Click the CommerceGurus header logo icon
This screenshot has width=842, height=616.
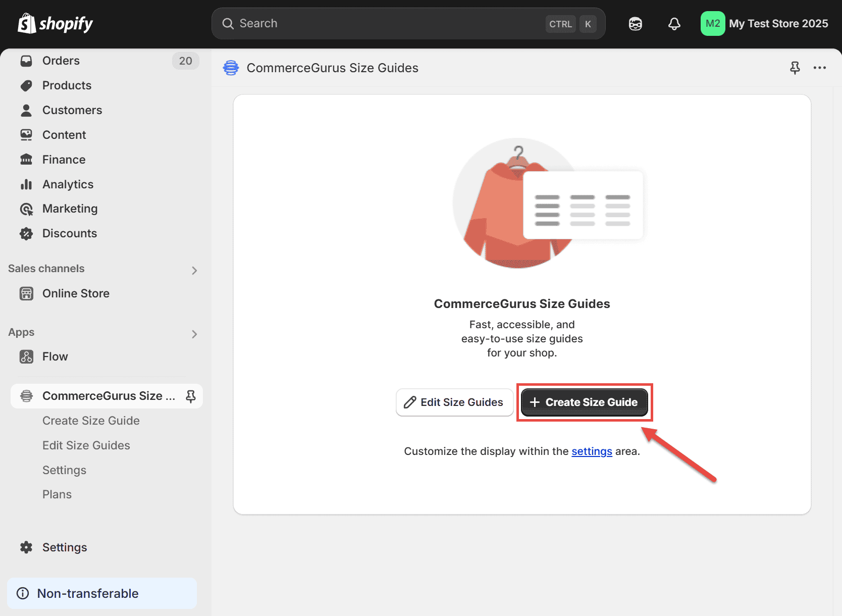(x=231, y=68)
